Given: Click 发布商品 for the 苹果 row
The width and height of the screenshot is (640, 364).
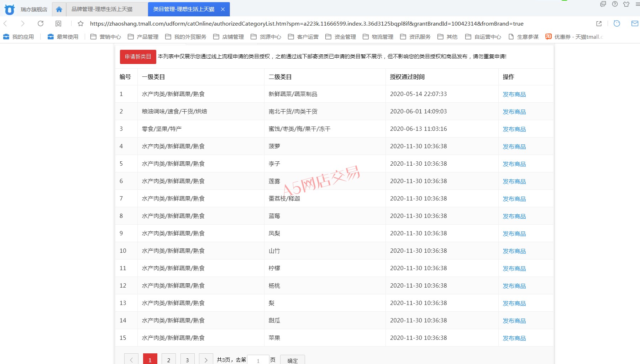Looking at the screenshot, I should [x=514, y=338].
